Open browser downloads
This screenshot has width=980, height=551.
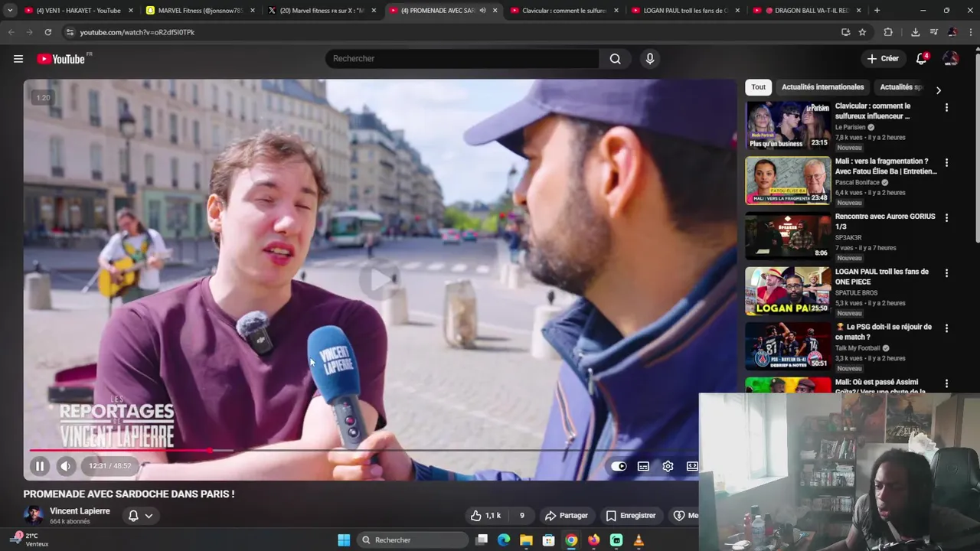tap(915, 32)
